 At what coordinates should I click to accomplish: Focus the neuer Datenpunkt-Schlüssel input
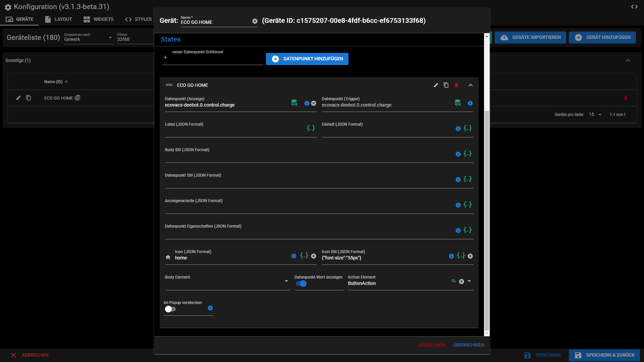213,57
